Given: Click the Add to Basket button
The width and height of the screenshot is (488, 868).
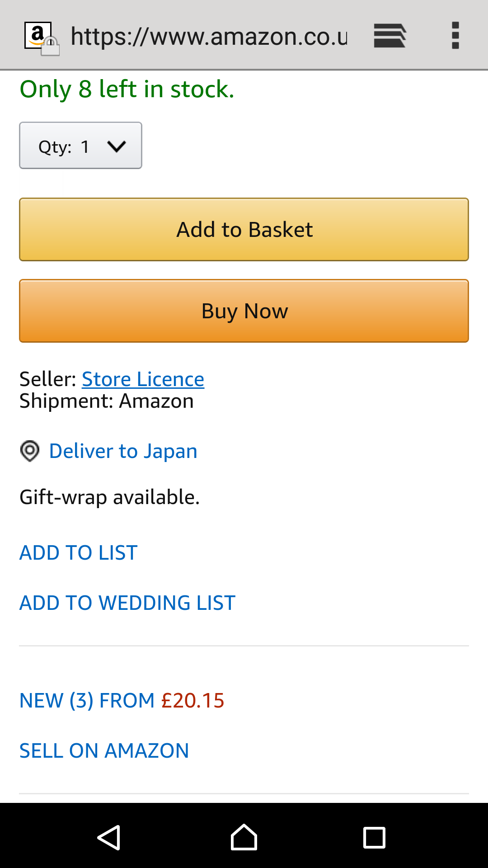Looking at the screenshot, I should (244, 229).
